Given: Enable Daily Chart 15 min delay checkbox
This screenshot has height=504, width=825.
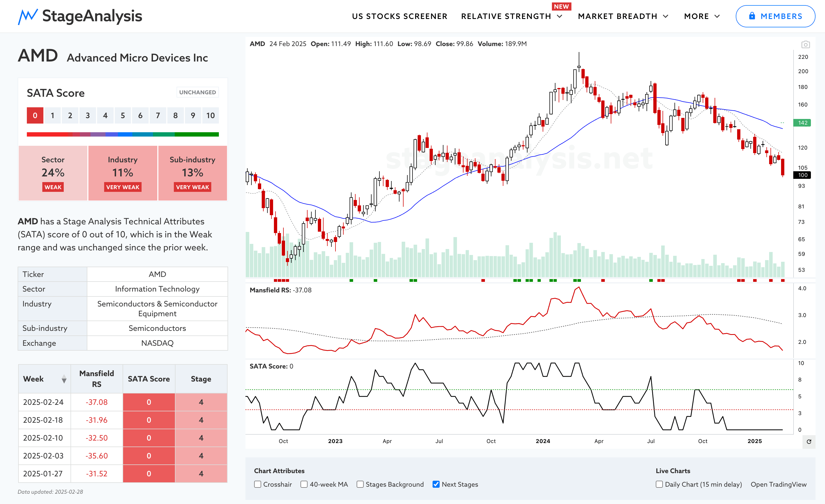Looking at the screenshot, I should (659, 484).
